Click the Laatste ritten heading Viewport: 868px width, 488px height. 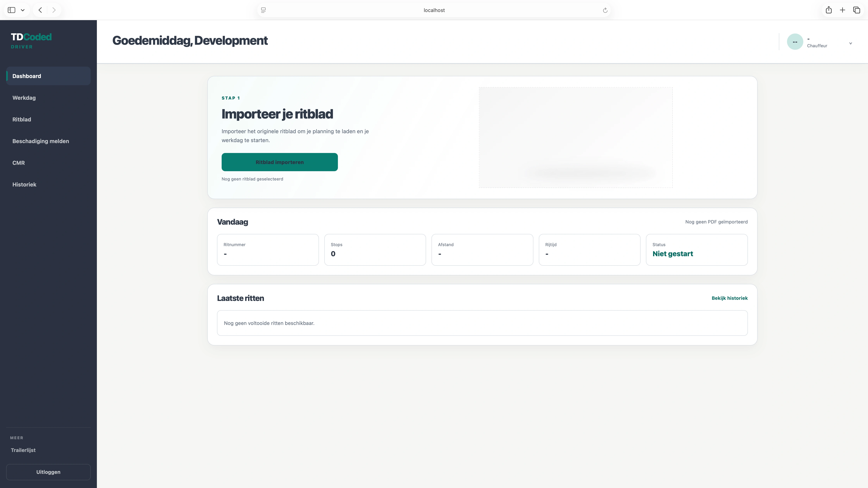point(241,298)
